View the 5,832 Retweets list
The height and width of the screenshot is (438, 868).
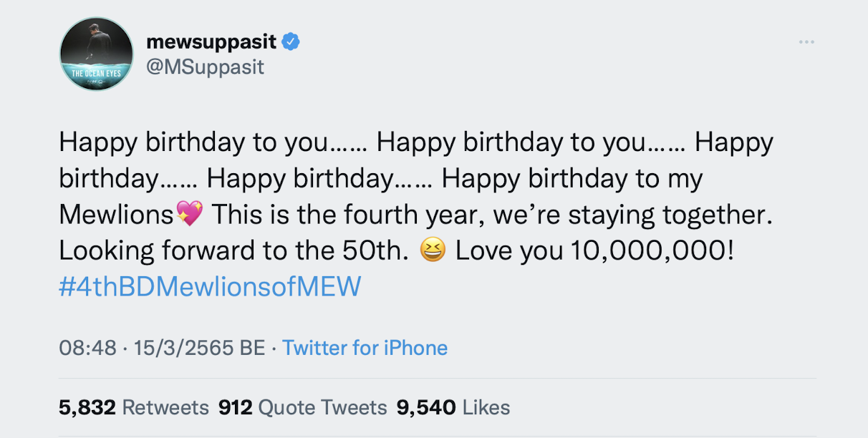133,407
